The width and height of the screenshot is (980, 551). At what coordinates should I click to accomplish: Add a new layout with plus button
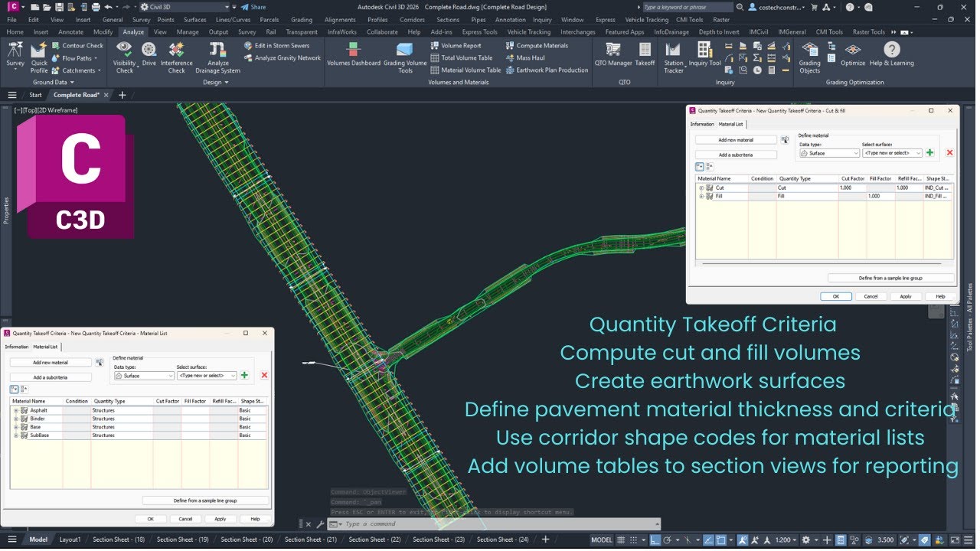[x=545, y=540]
